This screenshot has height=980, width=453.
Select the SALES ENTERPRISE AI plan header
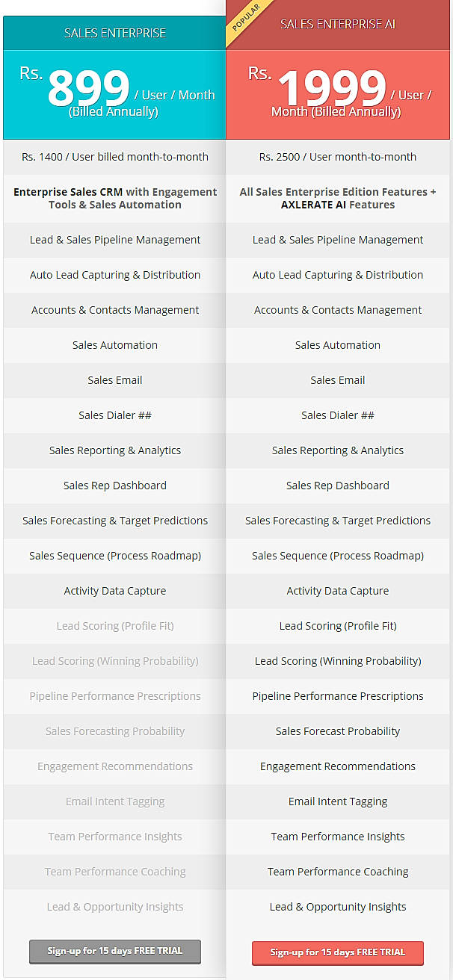click(x=337, y=24)
